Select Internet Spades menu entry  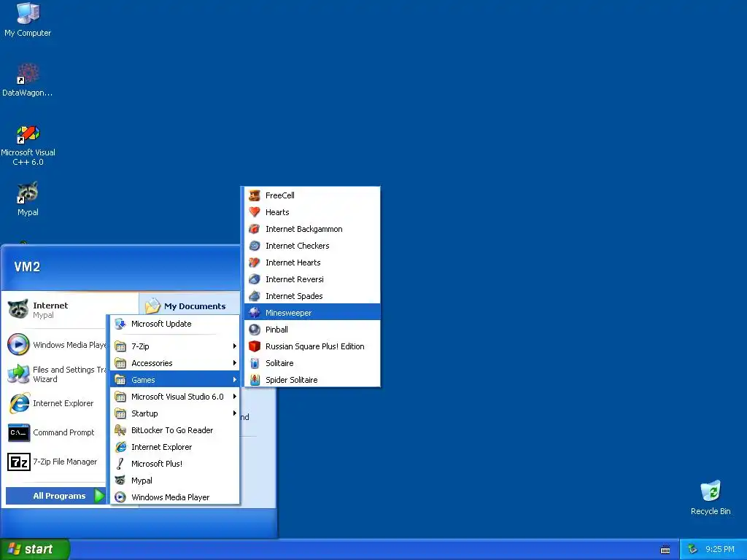coord(312,296)
